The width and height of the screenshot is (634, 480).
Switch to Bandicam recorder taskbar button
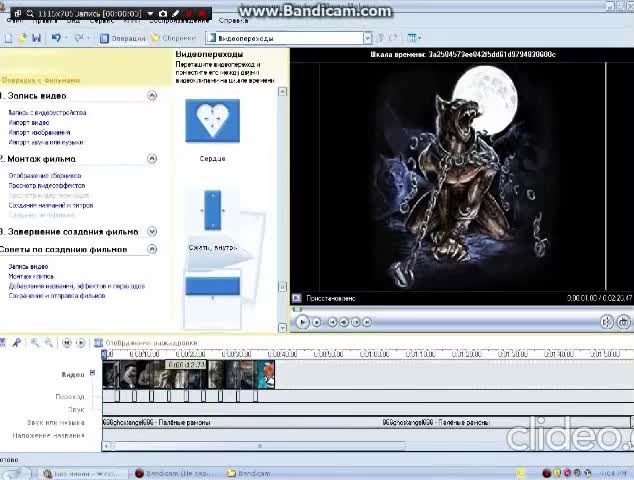[174, 473]
